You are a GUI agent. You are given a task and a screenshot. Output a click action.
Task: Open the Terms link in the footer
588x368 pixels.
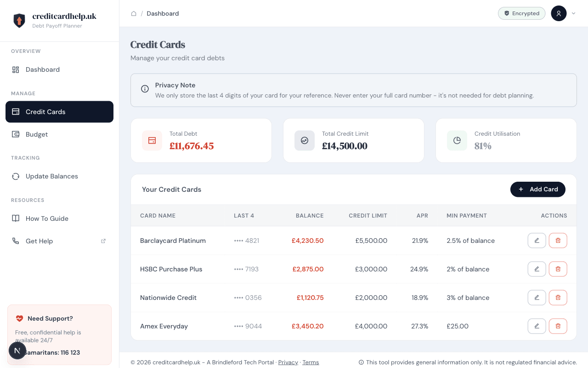[x=311, y=362]
